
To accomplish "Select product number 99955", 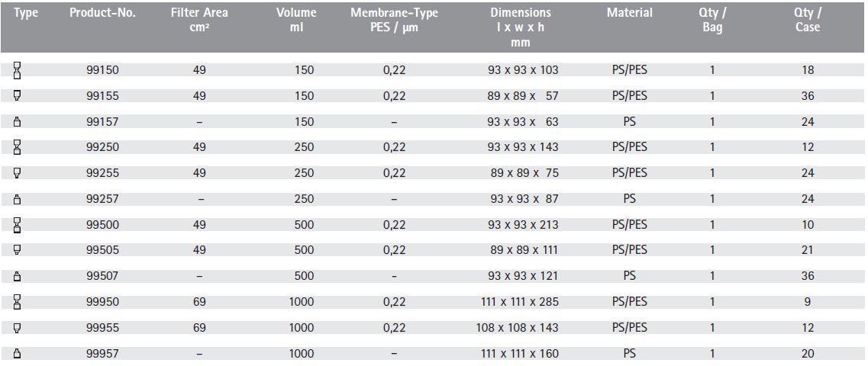I will (x=102, y=328).
